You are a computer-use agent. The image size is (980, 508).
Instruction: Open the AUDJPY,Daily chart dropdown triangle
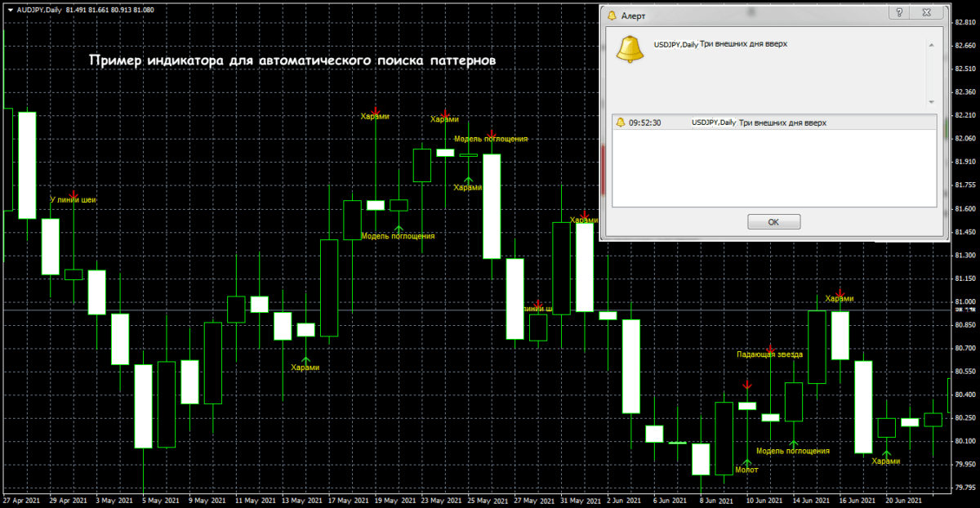click(7, 9)
